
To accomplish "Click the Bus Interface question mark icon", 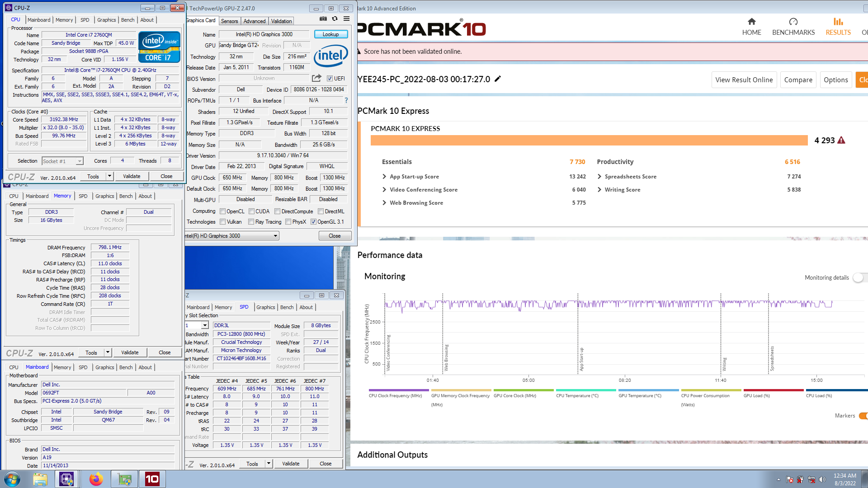I will pyautogui.click(x=346, y=100).
